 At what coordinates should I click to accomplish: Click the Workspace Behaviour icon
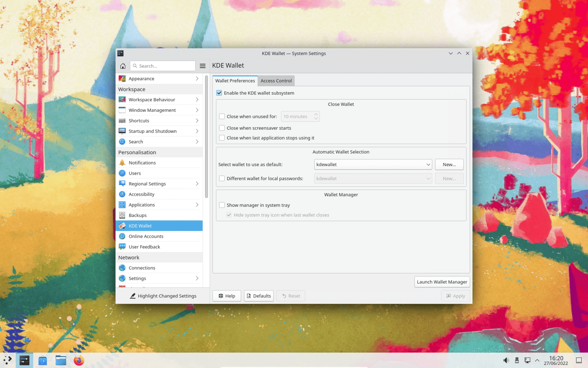(122, 100)
